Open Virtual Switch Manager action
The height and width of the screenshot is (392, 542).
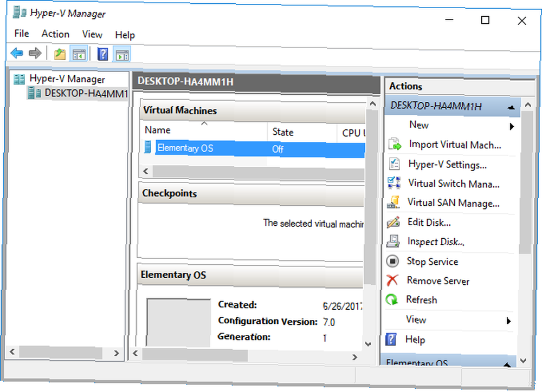(x=454, y=184)
